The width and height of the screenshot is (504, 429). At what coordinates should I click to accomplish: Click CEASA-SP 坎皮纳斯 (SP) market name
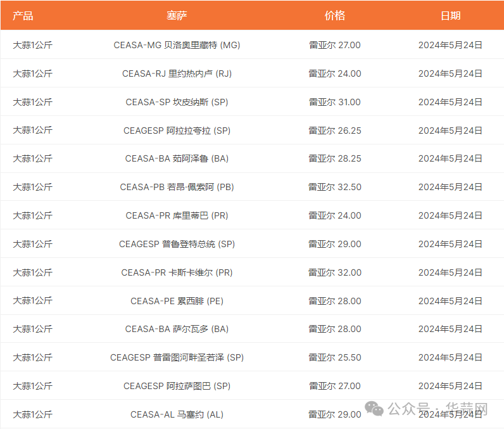177,102
